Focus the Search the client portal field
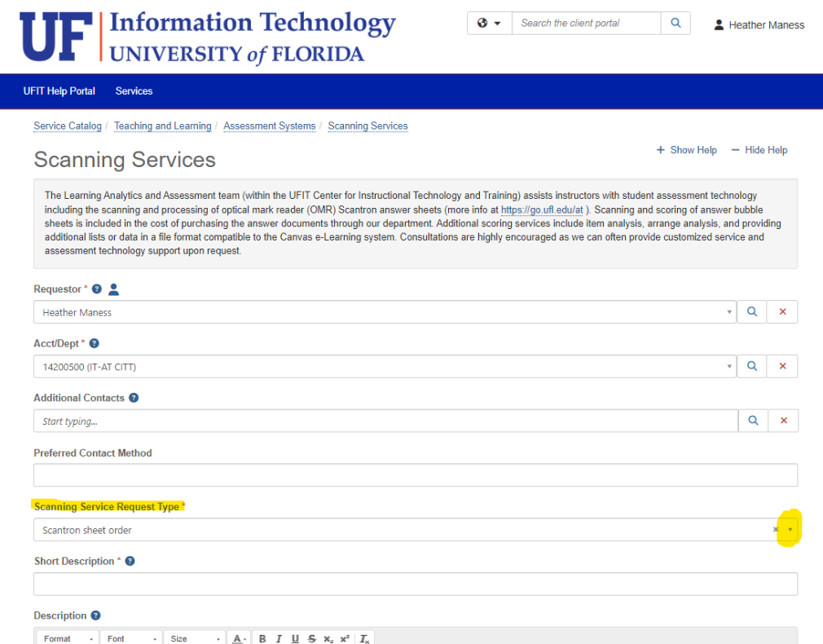 tap(586, 23)
